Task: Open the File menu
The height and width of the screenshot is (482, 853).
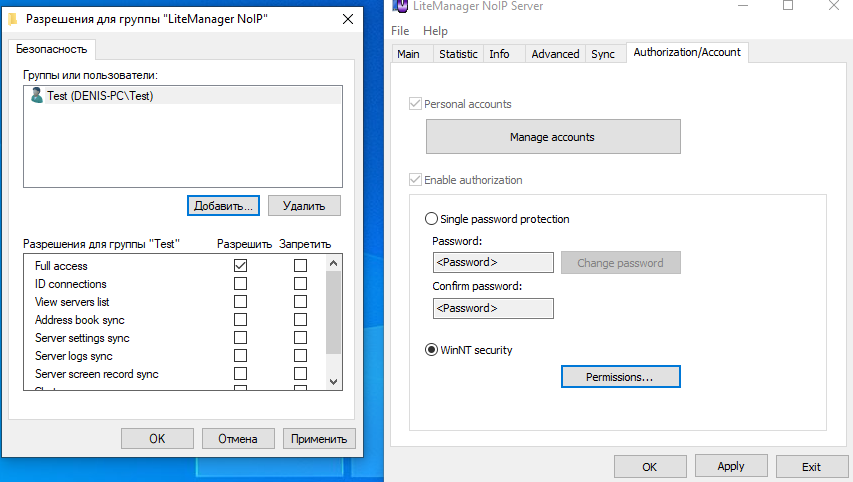Action: coord(400,31)
